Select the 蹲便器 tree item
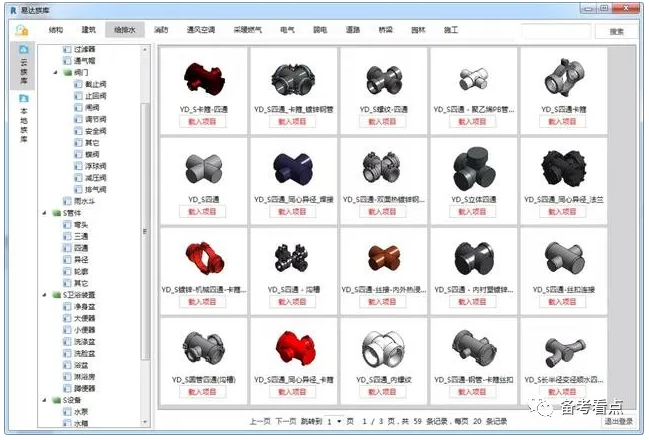649x440 pixels. pos(85,389)
